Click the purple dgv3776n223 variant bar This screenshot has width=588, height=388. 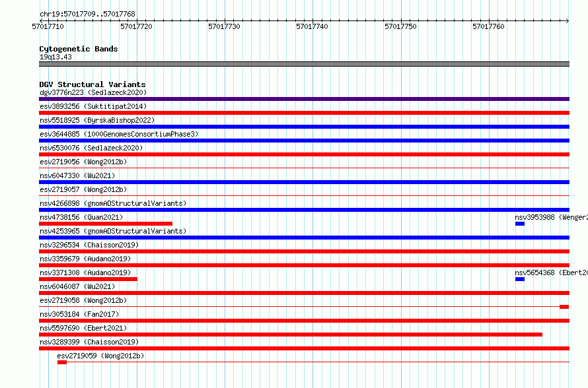pyautogui.click(x=304, y=99)
